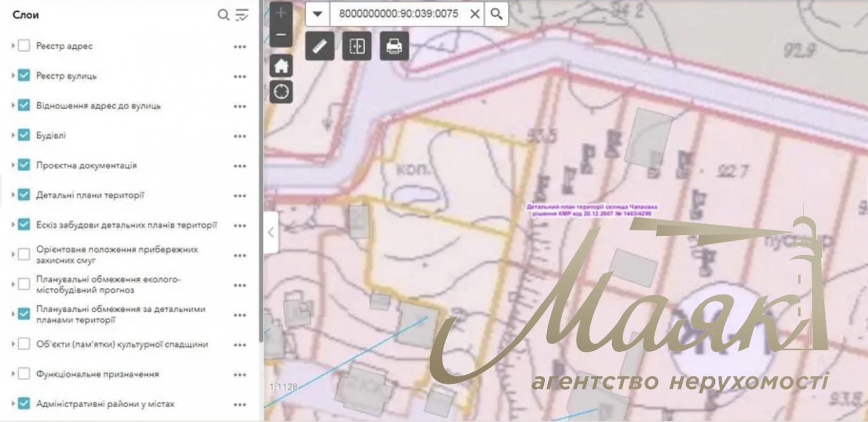868x422 pixels.
Task: Clear the search box with the X
Action: [475, 14]
